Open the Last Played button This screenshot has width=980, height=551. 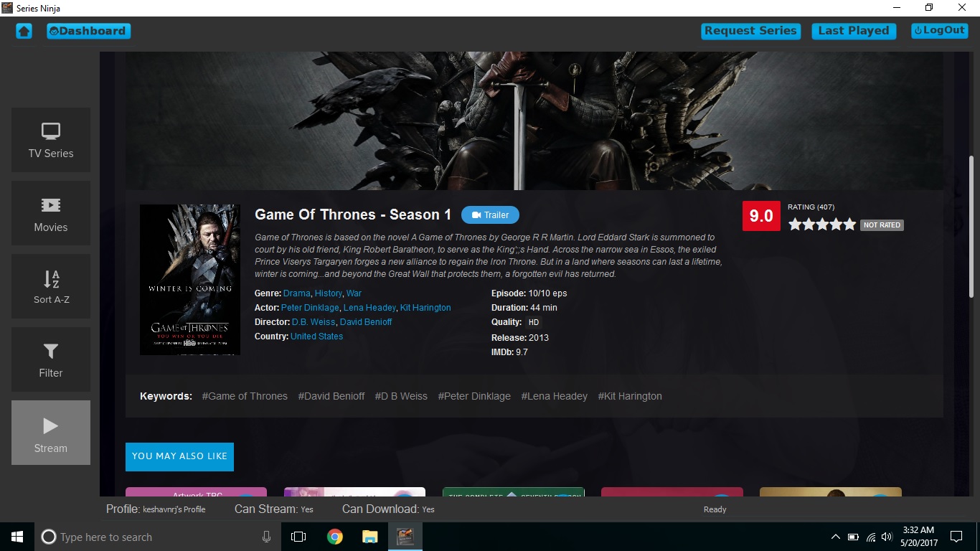[x=854, y=31]
